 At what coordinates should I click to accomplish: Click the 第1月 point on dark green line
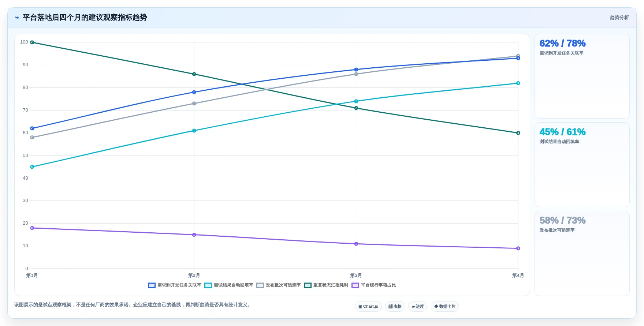[x=32, y=42]
